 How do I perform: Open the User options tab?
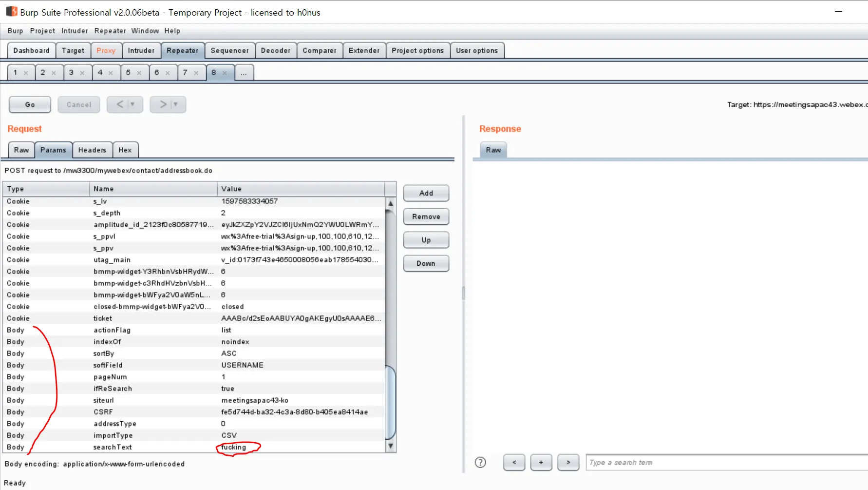[x=477, y=50]
